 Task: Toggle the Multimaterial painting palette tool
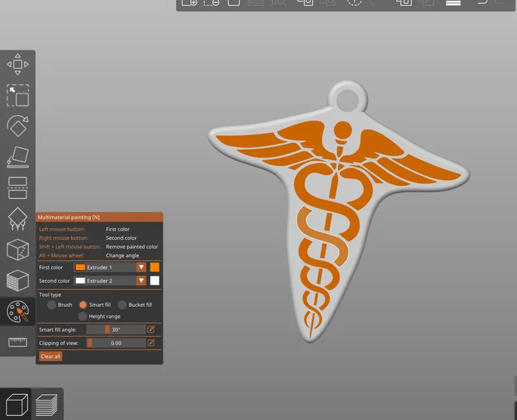(x=18, y=311)
